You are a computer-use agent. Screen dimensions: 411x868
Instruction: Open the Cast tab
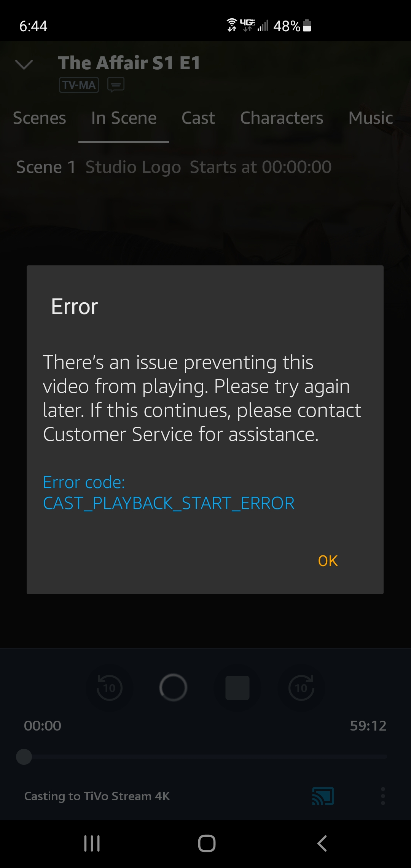tap(198, 118)
